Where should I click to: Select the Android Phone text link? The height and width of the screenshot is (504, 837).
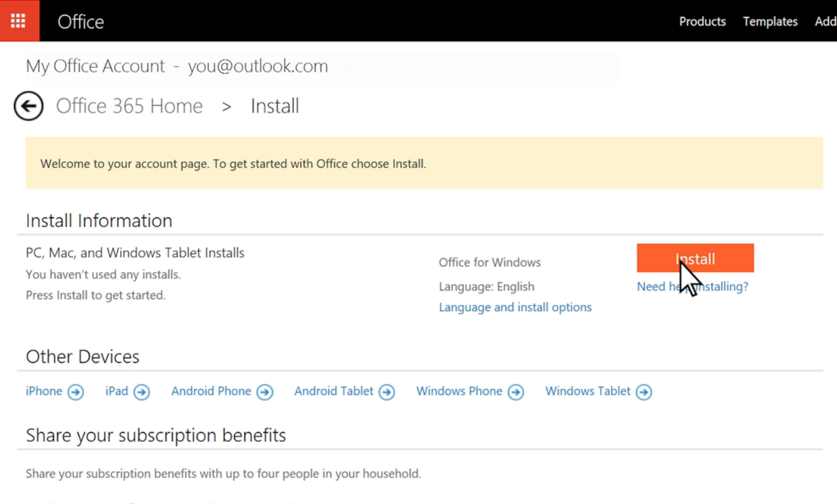tap(211, 391)
